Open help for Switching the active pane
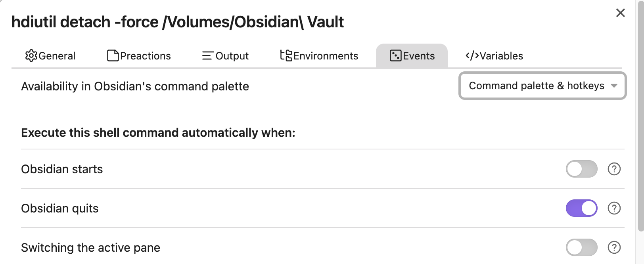 (x=614, y=247)
